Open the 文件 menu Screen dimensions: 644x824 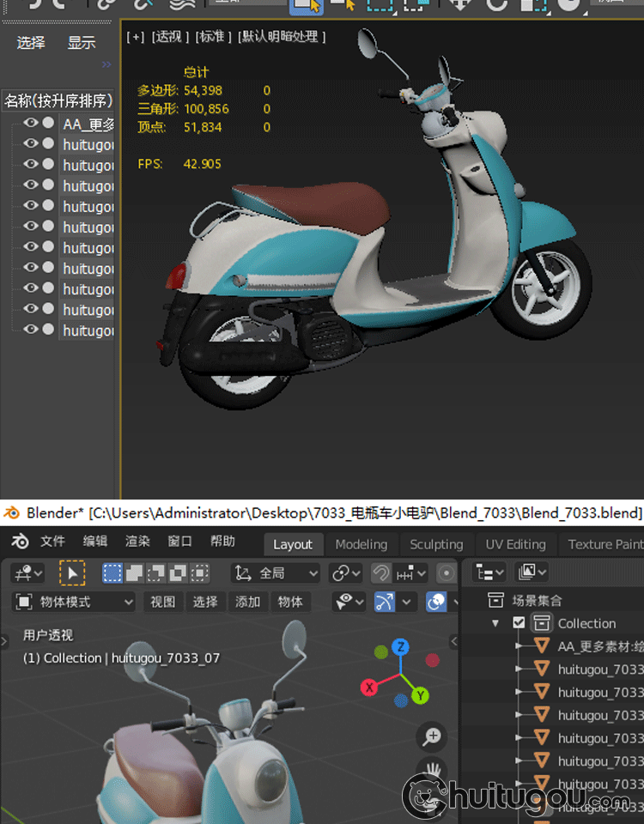tap(52, 542)
